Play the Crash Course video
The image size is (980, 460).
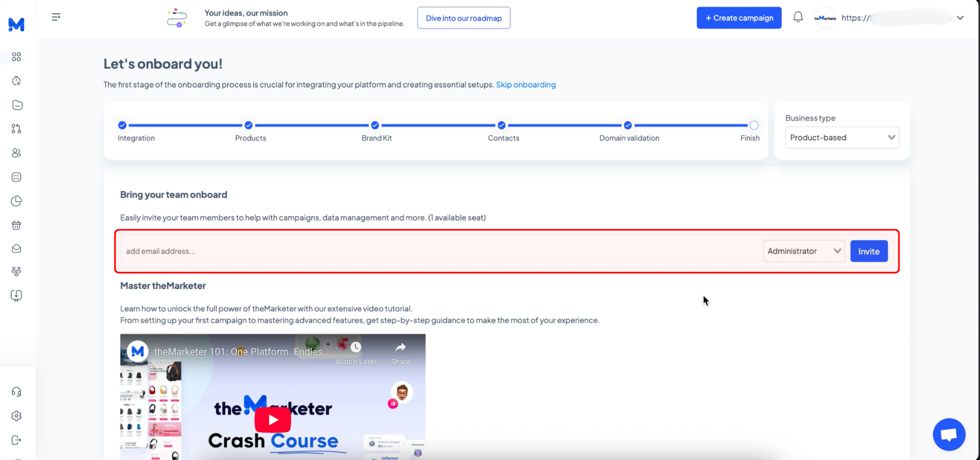point(273,420)
